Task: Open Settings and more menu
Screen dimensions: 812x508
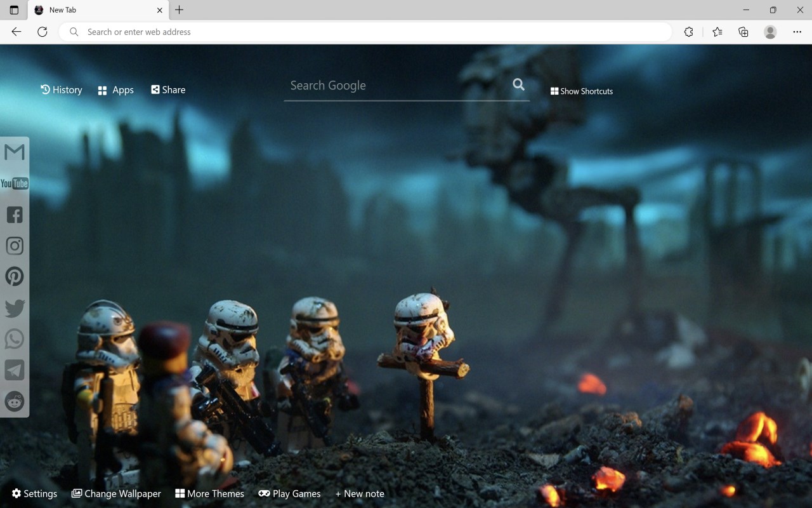Action: coord(797,32)
